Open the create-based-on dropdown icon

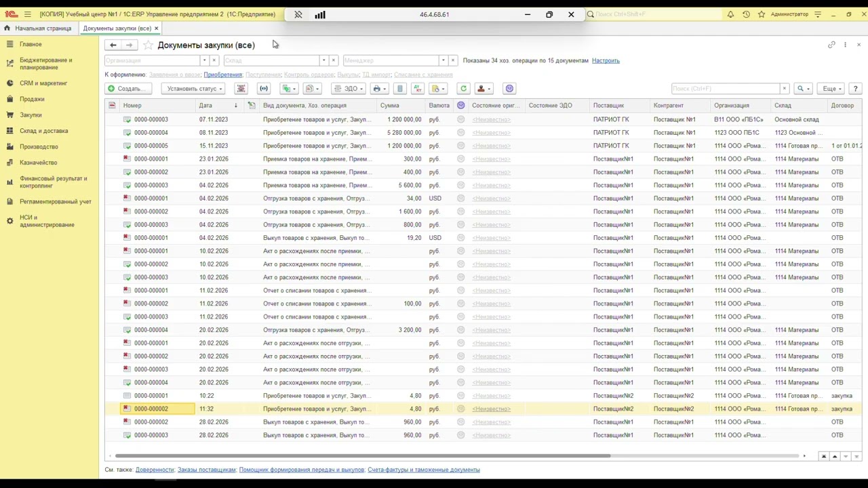point(290,89)
